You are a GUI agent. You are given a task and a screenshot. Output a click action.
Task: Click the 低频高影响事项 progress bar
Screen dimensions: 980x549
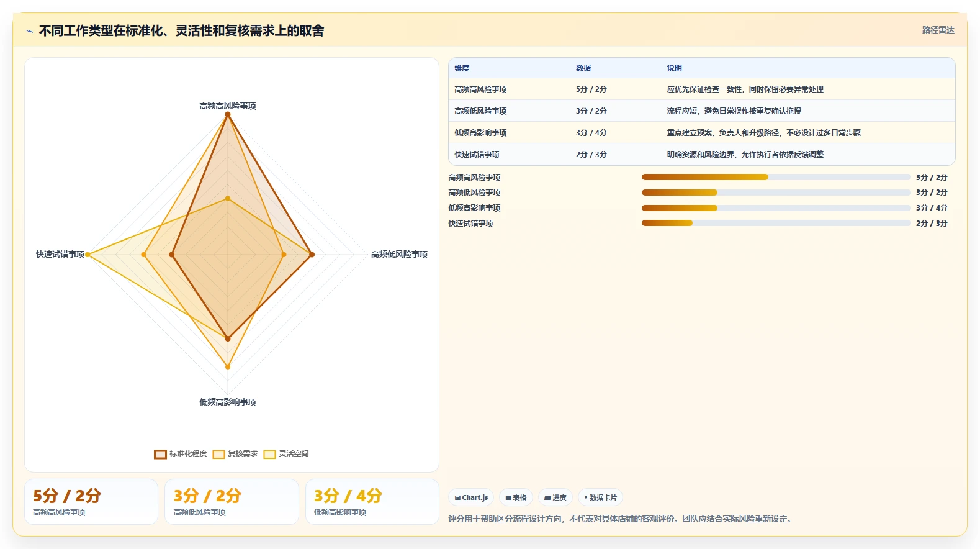tap(776, 208)
